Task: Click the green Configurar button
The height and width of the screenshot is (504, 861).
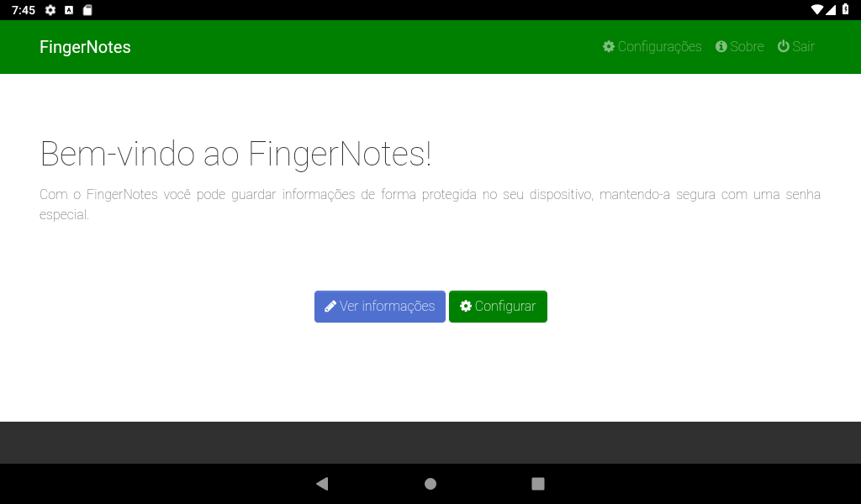Action: 498,307
